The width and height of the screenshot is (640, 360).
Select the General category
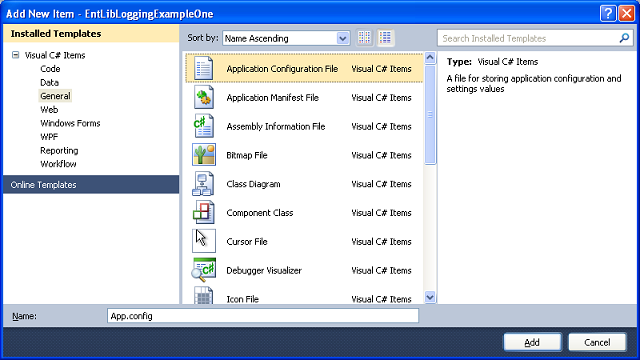pyautogui.click(x=55, y=96)
